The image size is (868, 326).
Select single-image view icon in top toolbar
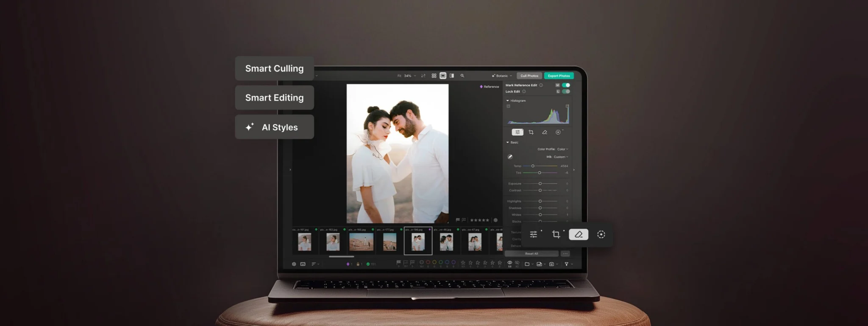(443, 76)
